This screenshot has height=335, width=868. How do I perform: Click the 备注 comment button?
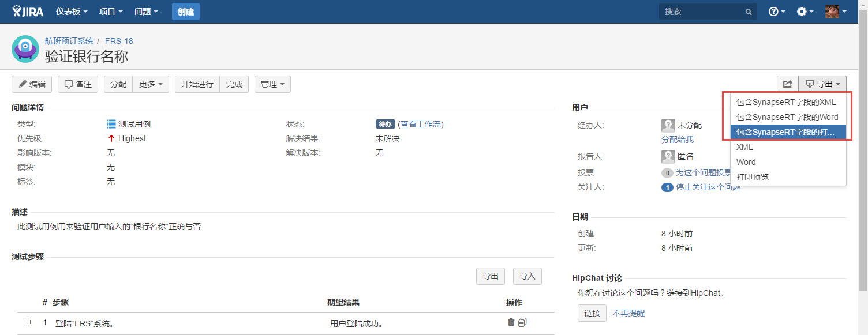(78, 84)
